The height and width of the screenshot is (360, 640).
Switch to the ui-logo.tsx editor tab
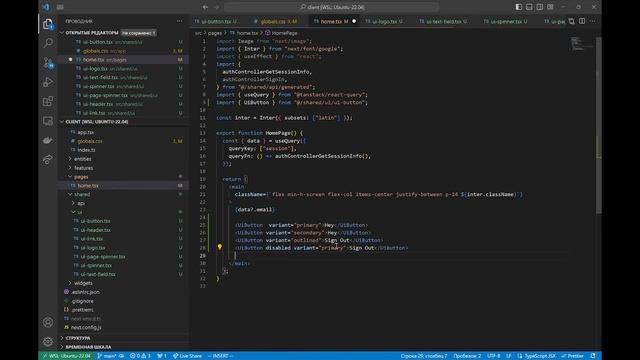387,21
